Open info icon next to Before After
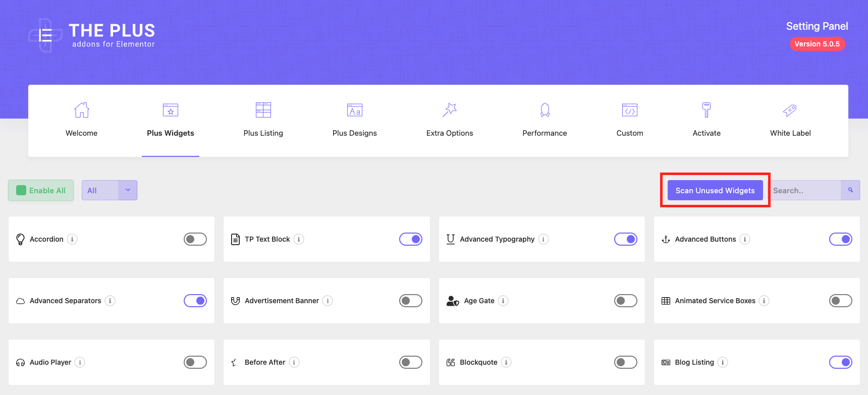The image size is (868, 395). coord(294,362)
